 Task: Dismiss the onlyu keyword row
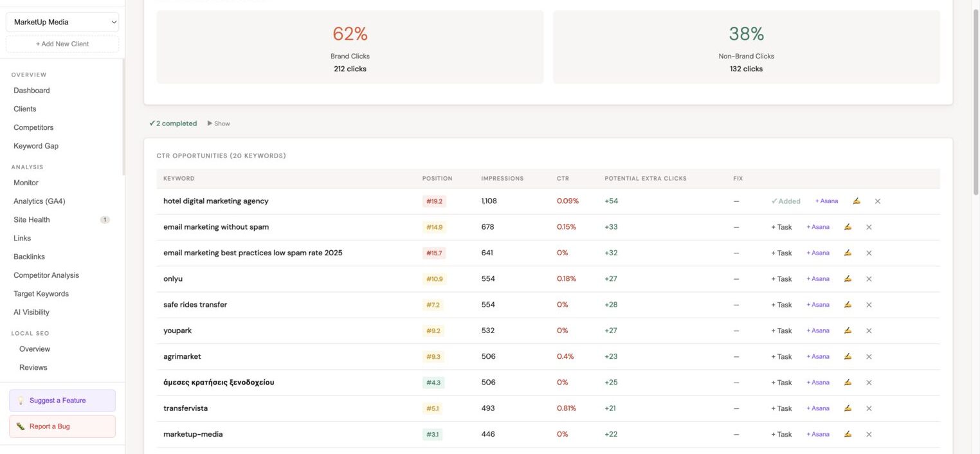point(869,279)
